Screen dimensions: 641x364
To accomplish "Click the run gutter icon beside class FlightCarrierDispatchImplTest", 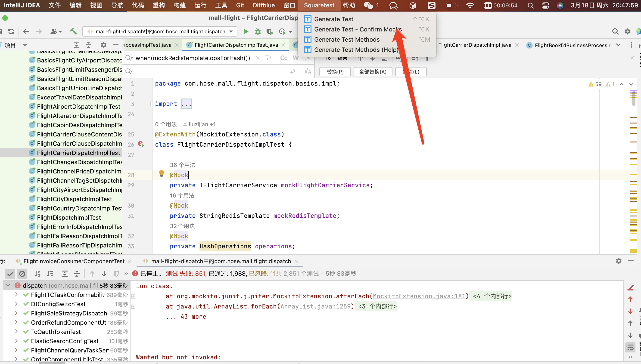I will point(141,144).
